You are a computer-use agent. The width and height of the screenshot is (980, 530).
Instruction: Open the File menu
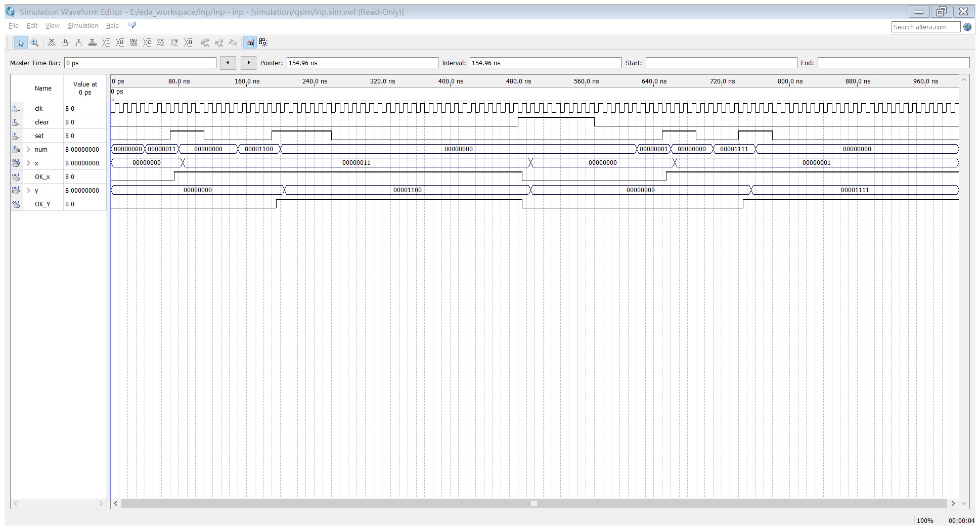(x=14, y=26)
